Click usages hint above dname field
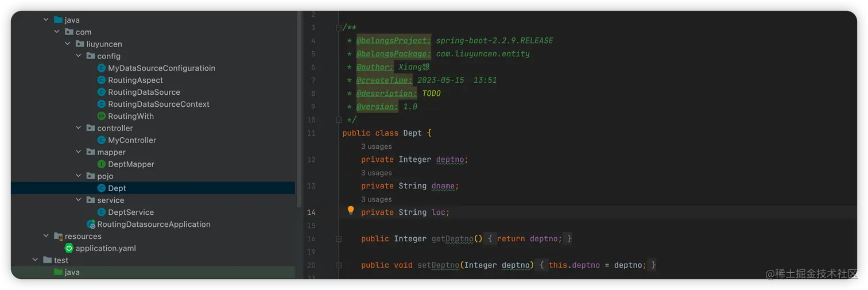This screenshot has width=868, height=290. pyautogui.click(x=377, y=173)
